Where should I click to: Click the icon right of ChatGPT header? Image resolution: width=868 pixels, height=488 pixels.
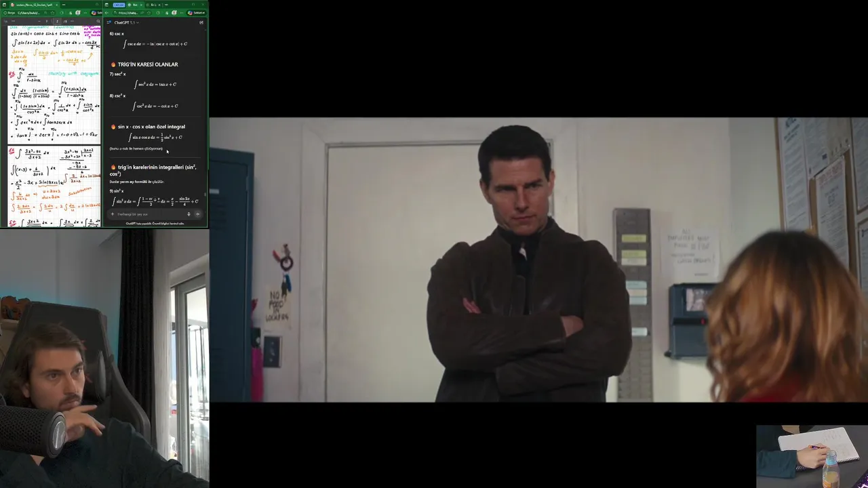[201, 22]
